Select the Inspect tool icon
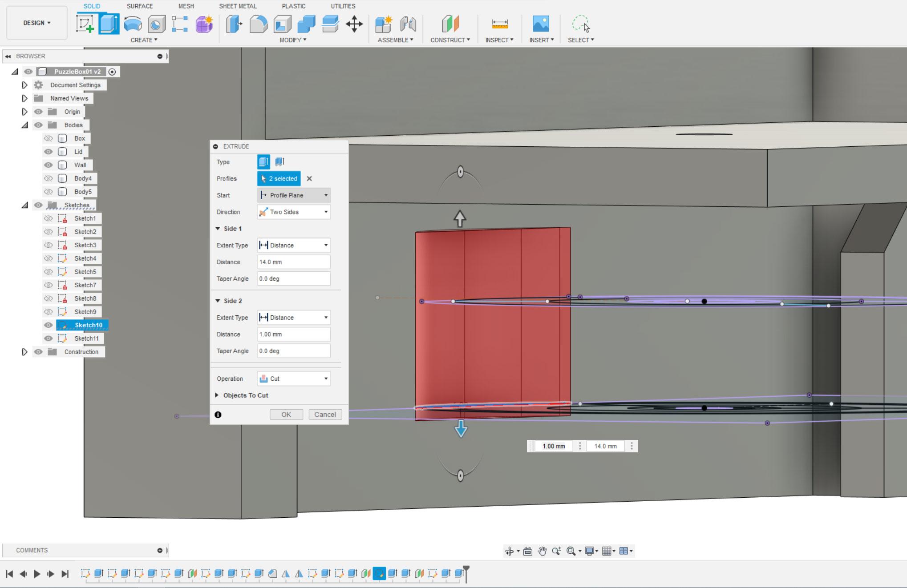 point(500,24)
